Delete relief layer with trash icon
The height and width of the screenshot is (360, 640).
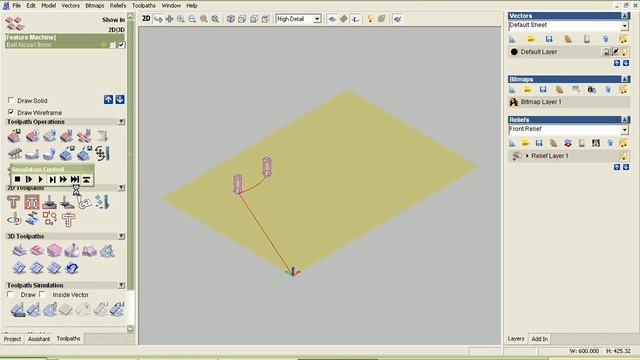pyautogui.click(x=610, y=143)
